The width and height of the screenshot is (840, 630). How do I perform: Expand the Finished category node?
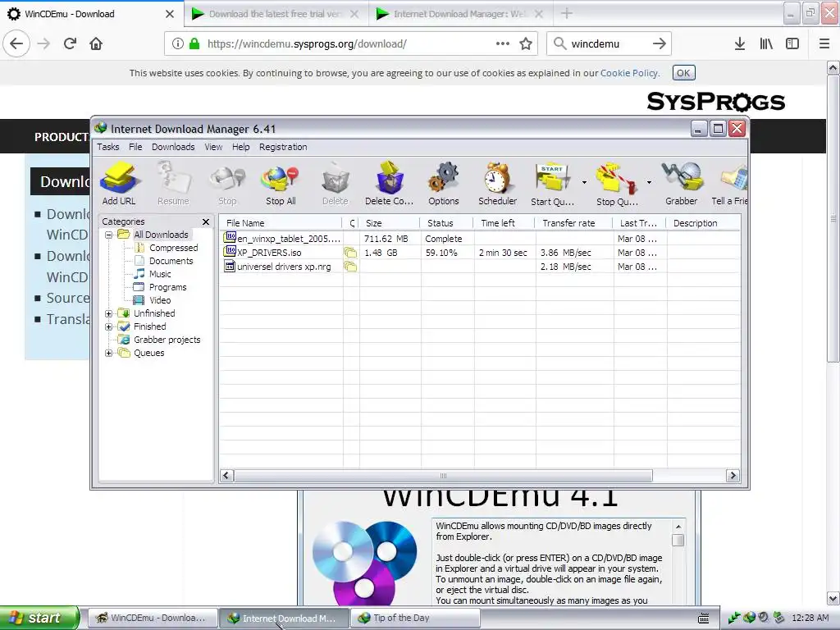(109, 326)
